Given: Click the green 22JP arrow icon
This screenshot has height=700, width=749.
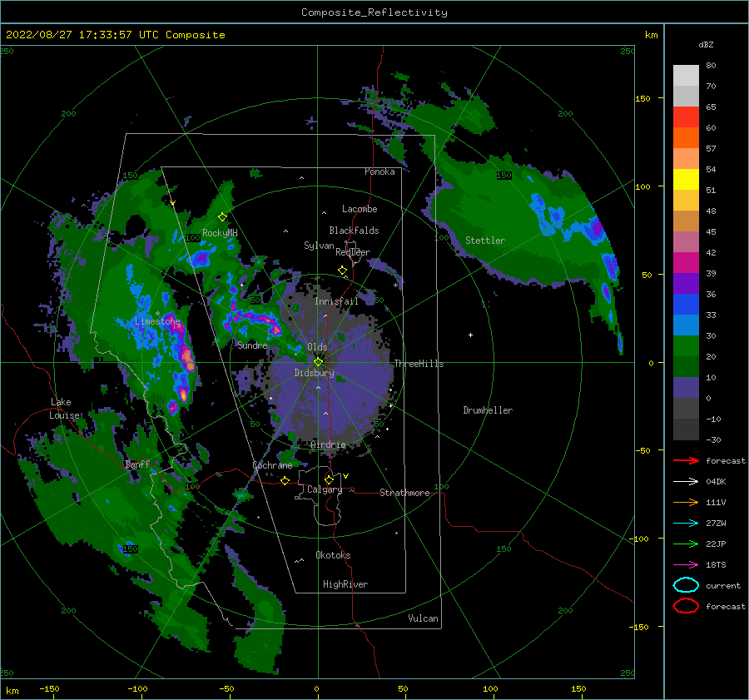Looking at the screenshot, I should click(686, 544).
